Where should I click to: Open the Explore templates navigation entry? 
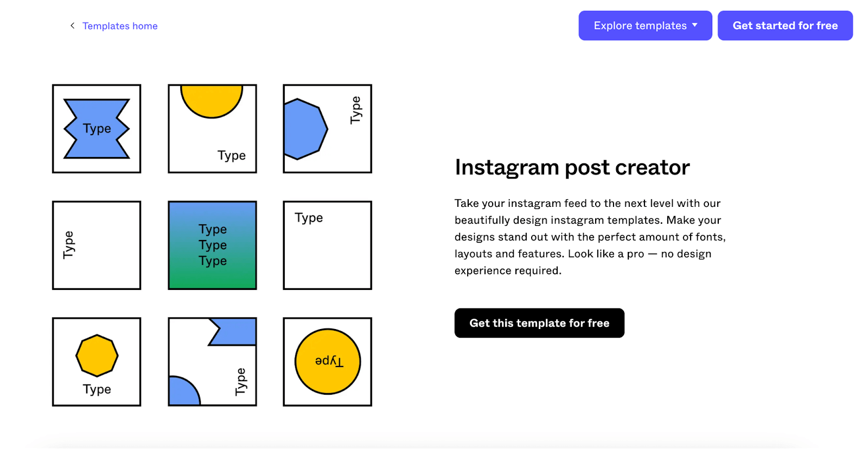click(x=644, y=25)
